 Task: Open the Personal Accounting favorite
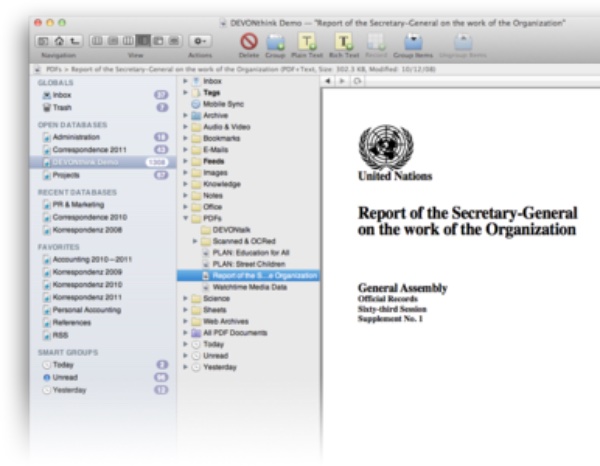click(x=91, y=310)
